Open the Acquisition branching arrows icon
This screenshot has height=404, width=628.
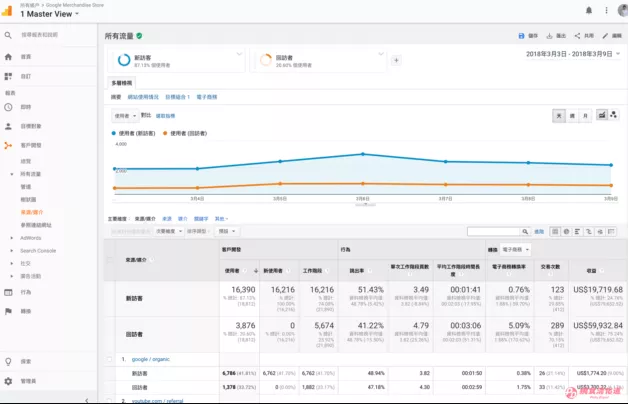tap(8, 145)
